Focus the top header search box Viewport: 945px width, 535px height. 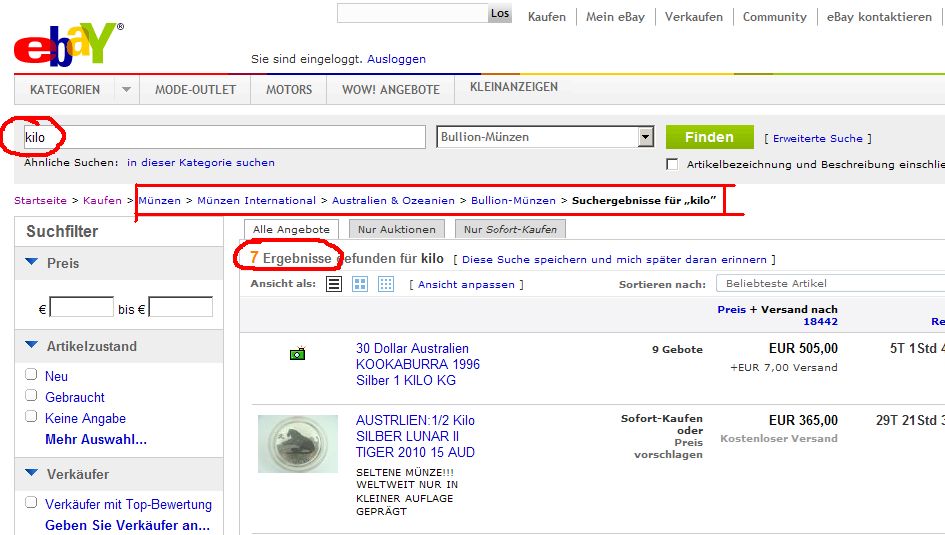[x=412, y=13]
